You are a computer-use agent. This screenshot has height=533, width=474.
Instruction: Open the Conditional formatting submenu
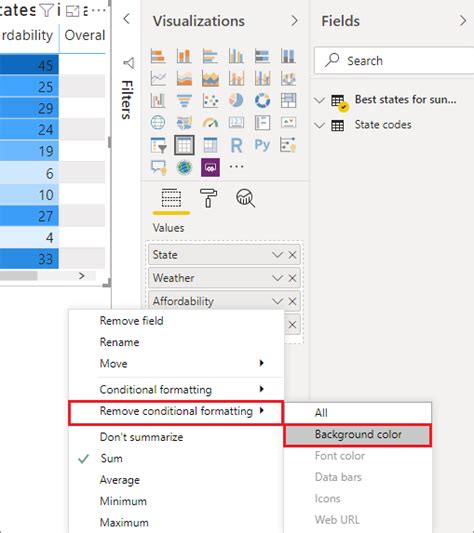[x=176, y=389]
